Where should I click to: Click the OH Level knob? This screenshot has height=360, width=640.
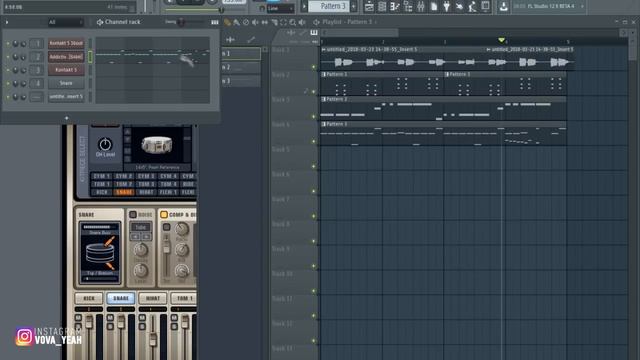105,144
